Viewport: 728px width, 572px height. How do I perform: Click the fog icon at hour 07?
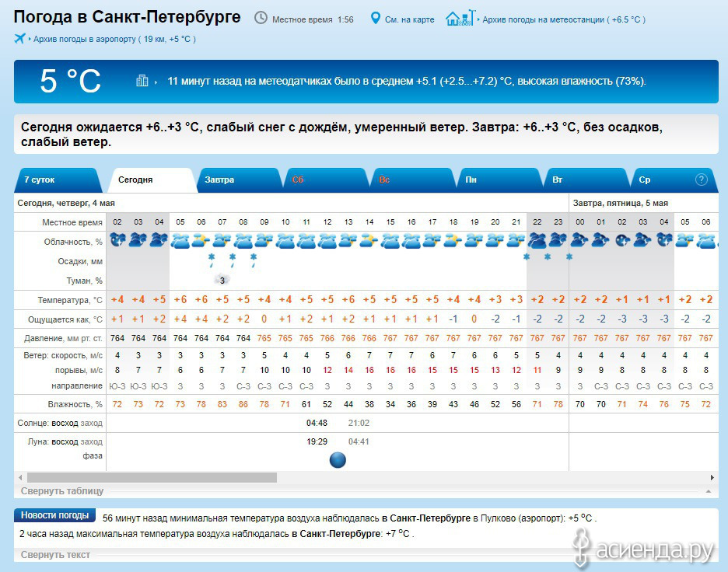[x=222, y=280]
